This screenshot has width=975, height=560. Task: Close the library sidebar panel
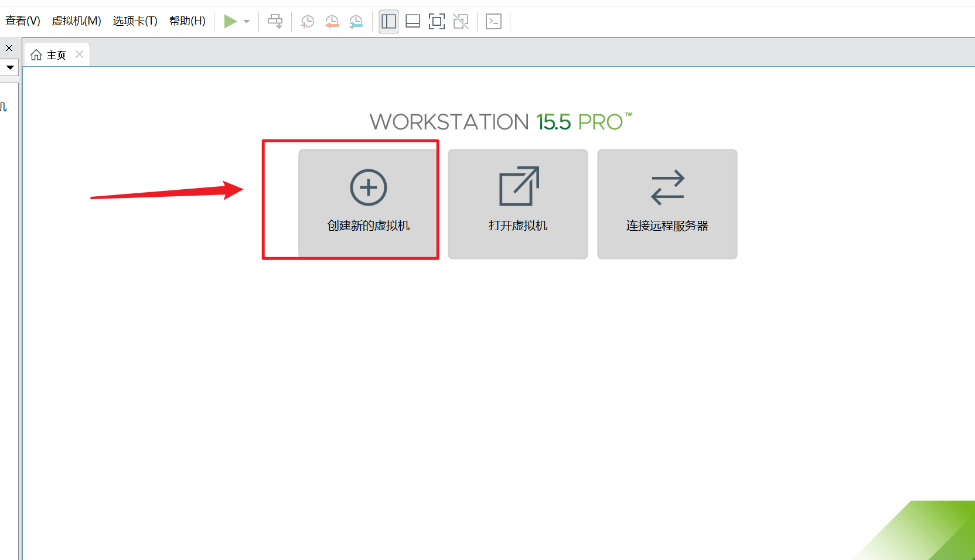click(9, 48)
